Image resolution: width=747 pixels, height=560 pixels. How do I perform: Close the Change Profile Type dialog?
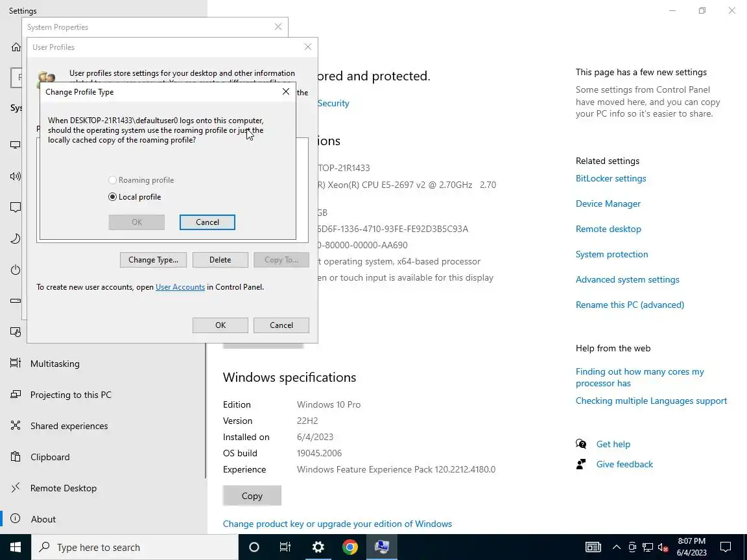point(286,91)
